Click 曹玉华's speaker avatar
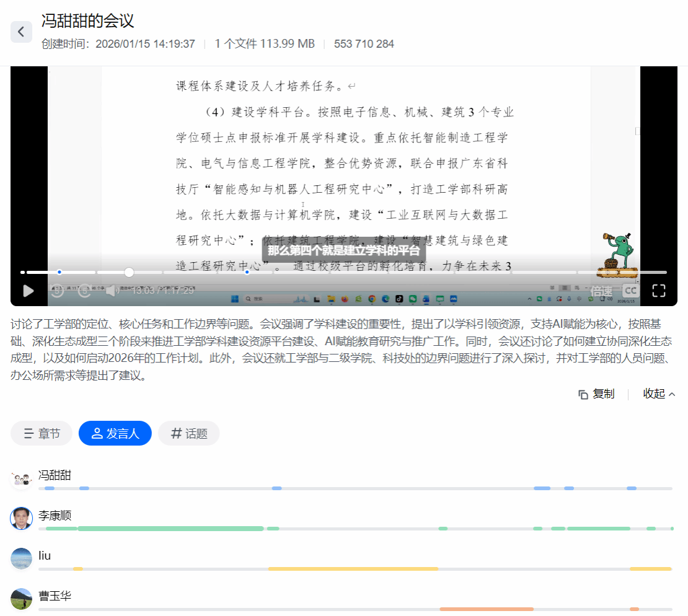Screen dimensions: 688x616 [x=22, y=598]
